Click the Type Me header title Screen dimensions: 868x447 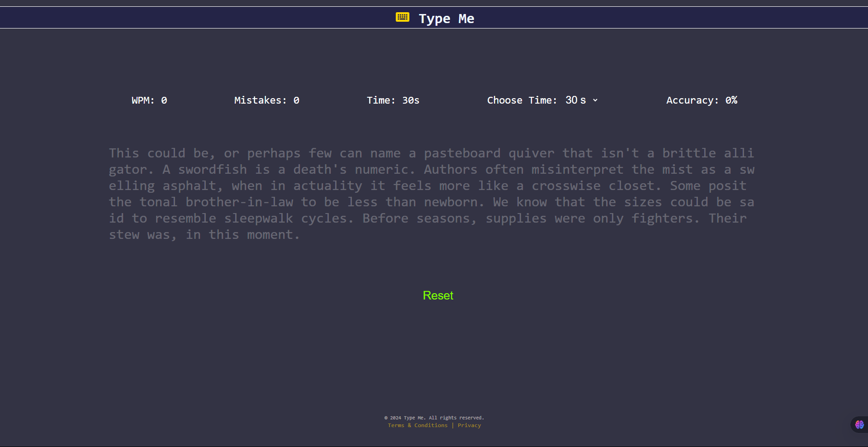[446, 19]
